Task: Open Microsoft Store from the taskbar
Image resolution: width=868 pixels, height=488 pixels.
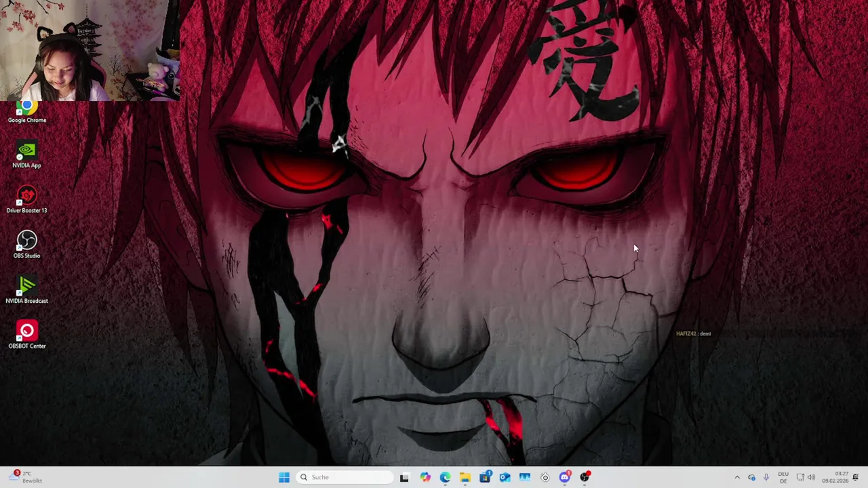Action: coord(485,477)
